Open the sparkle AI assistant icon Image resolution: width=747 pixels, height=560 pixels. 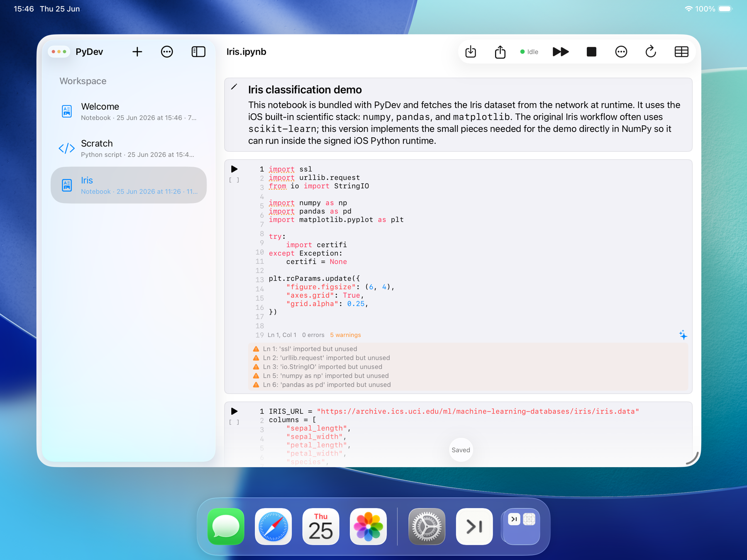[683, 335]
